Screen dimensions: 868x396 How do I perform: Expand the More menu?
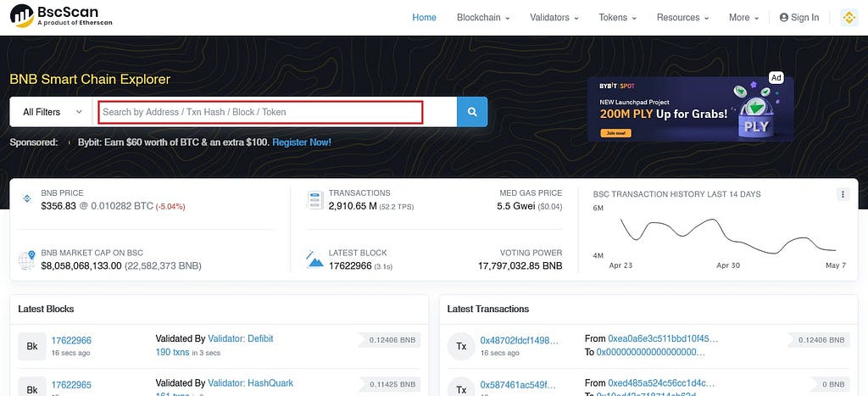point(743,18)
